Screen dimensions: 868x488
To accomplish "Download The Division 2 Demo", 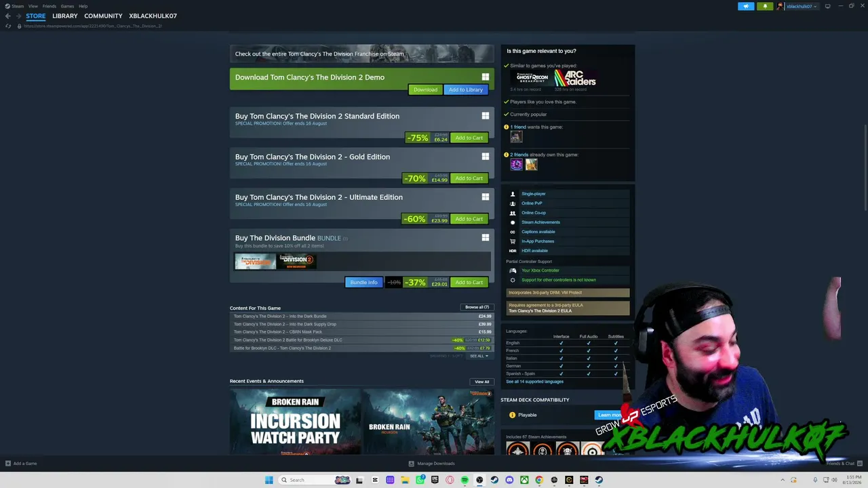I will (425, 89).
